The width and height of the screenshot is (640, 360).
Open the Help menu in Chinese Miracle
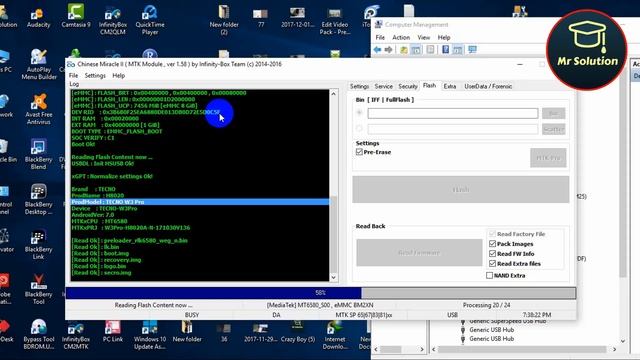(118, 76)
